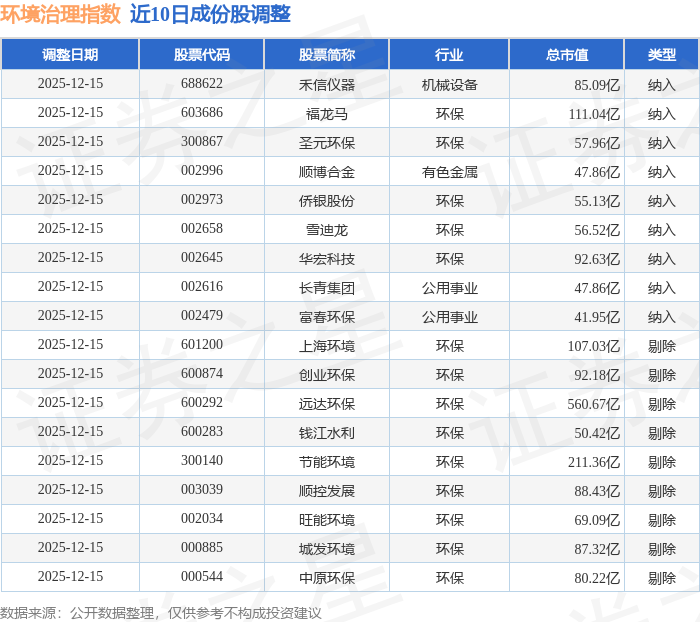This screenshot has width=700, height=622.
Task: Click market value 211.36亿
Action: click(594, 462)
